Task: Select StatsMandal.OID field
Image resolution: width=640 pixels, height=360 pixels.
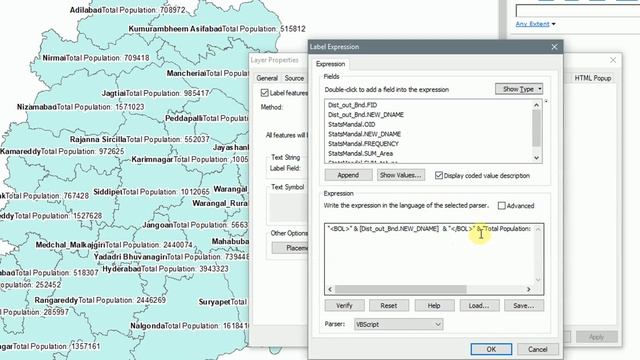Action: [x=351, y=124]
